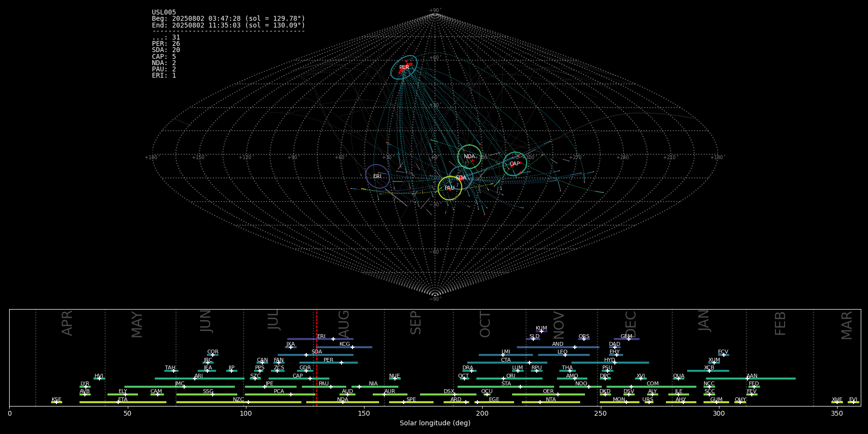
Task: Click the LYR shower label in timeline
Action: [85, 384]
